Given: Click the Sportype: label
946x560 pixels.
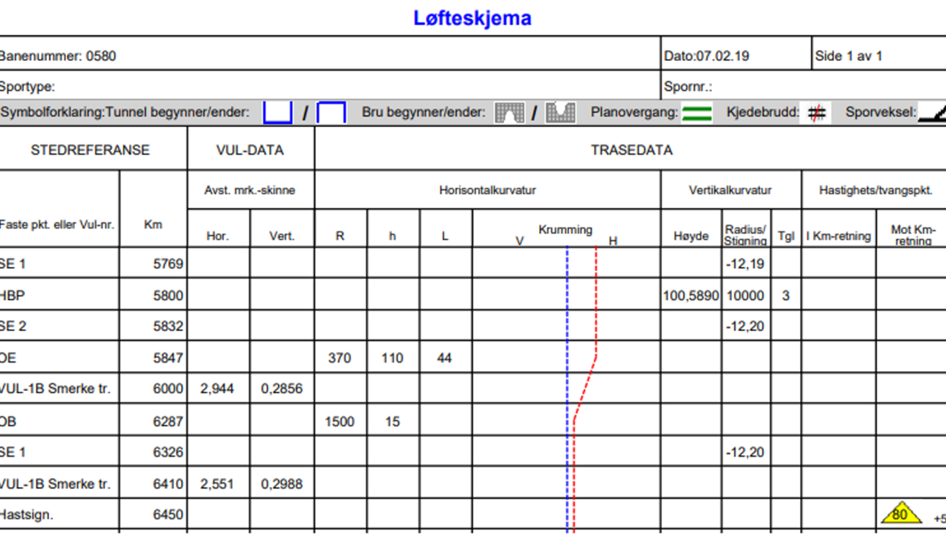Looking at the screenshot, I should [27, 86].
